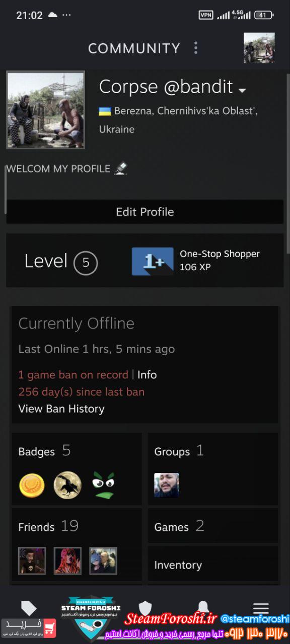The height and width of the screenshot is (644, 290).
Task: Open View Ban History
Action: 61,409
